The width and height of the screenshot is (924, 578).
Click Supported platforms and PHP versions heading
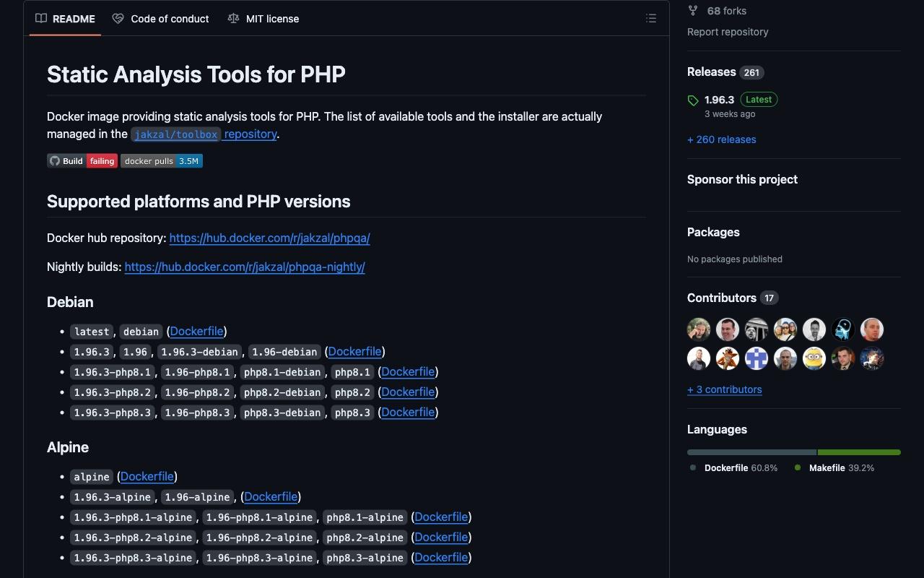click(x=199, y=201)
